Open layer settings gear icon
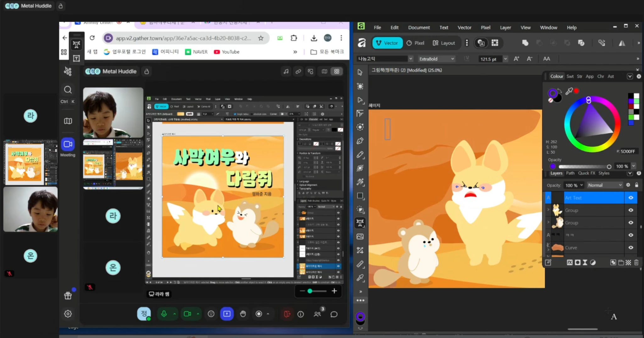Viewport: 644px width, 338px height. click(x=628, y=185)
